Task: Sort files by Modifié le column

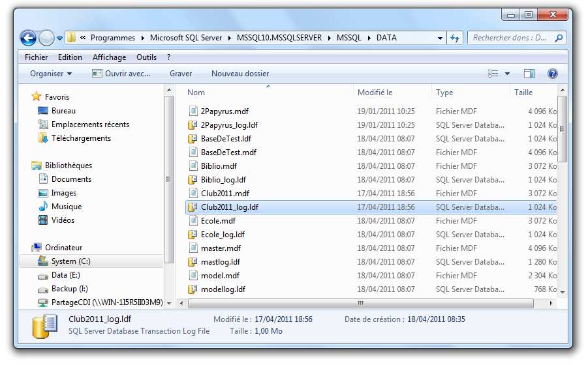Action: pos(375,93)
